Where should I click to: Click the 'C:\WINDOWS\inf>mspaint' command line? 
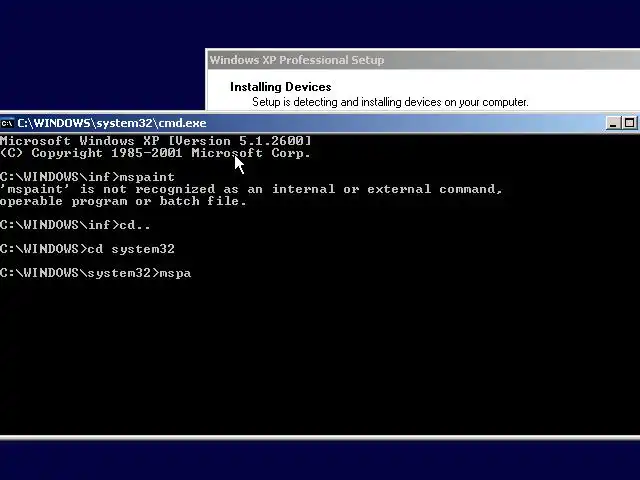(x=87, y=177)
